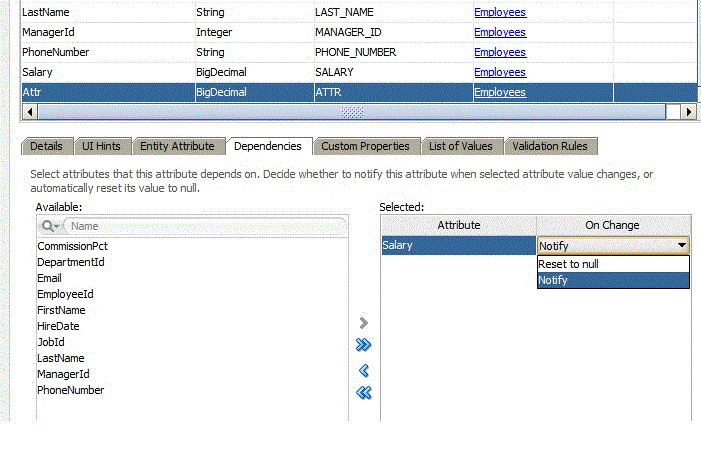Open the List of Values tab
Image resolution: width=701 pixels, height=460 pixels.
click(460, 146)
